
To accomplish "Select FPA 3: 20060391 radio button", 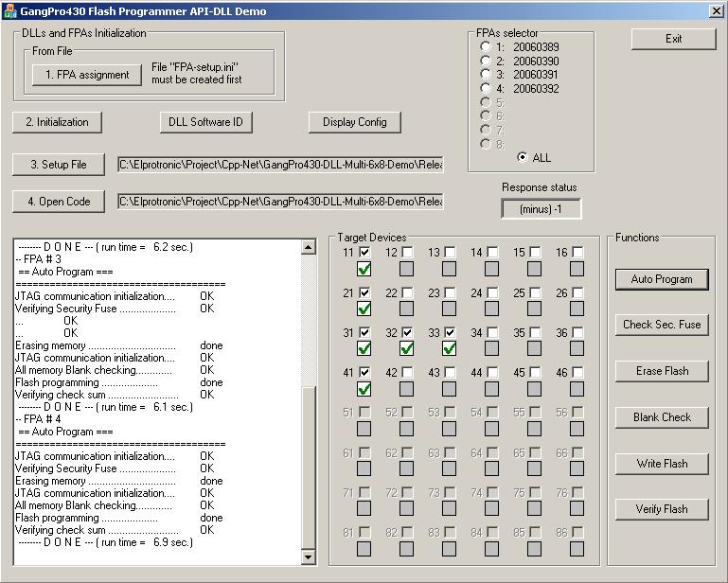I will pyautogui.click(x=486, y=74).
